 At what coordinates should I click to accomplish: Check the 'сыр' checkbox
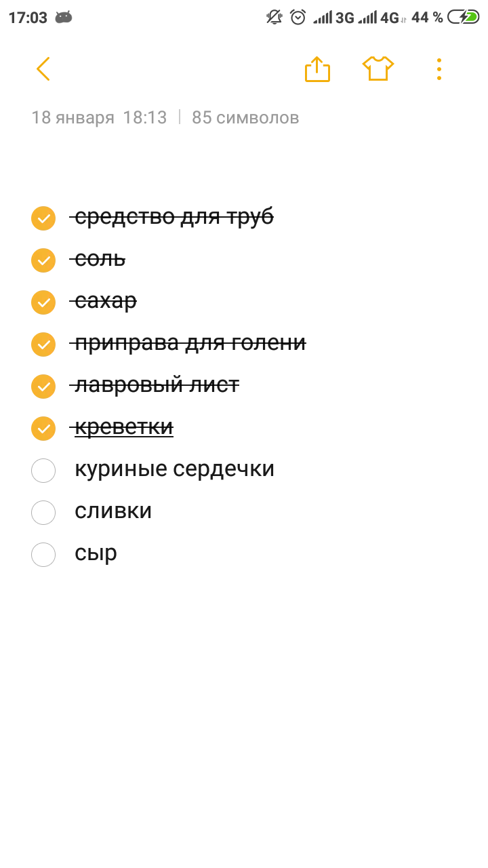(43, 555)
